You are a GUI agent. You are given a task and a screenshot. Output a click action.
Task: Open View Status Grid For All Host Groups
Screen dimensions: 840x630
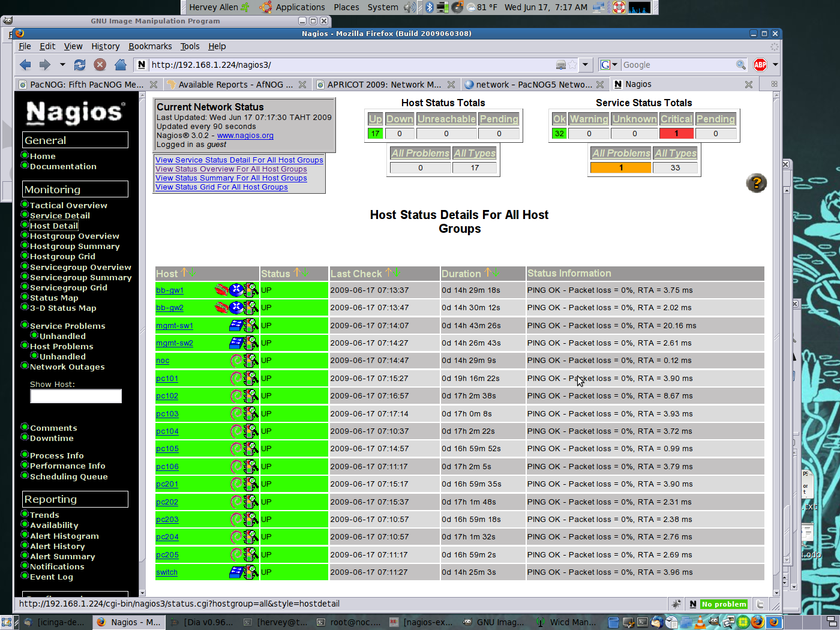coord(221,187)
